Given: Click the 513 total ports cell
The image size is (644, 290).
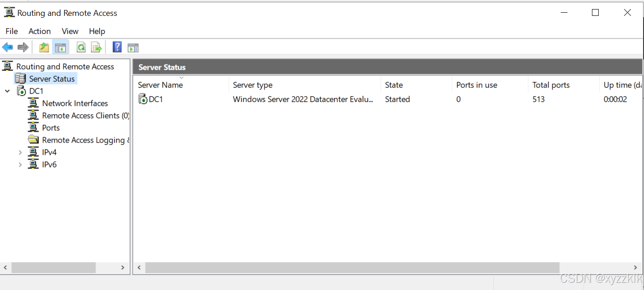Looking at the screenshot, I should pyautogui.click(x=539, y=99).
